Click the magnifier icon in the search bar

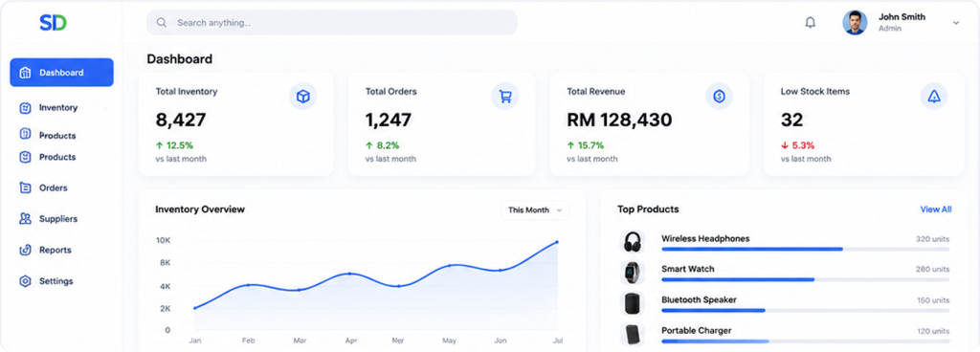(161, 22)
